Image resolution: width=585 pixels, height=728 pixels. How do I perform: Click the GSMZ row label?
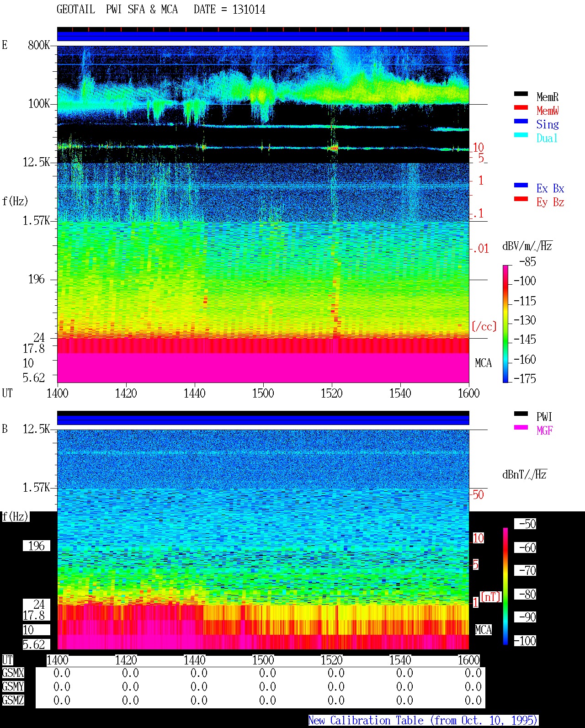point(13,700)
